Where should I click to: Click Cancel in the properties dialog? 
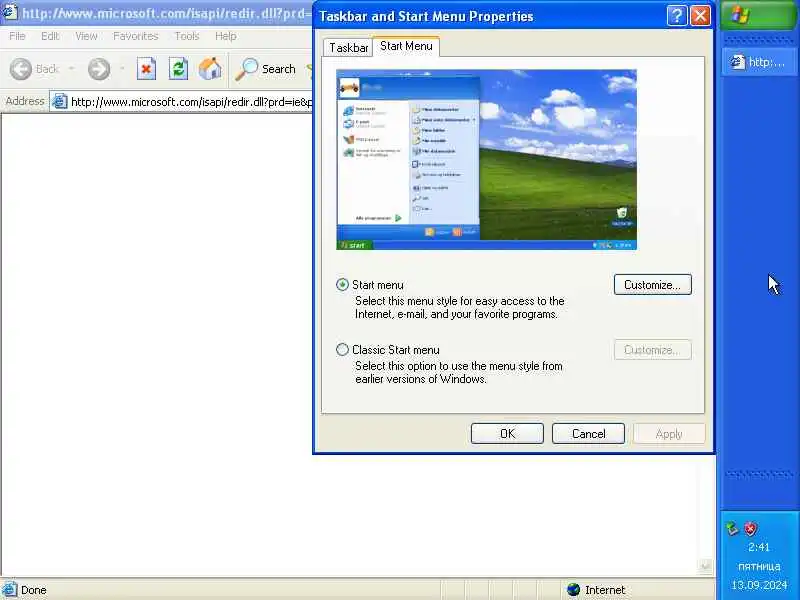pos(588,434)
